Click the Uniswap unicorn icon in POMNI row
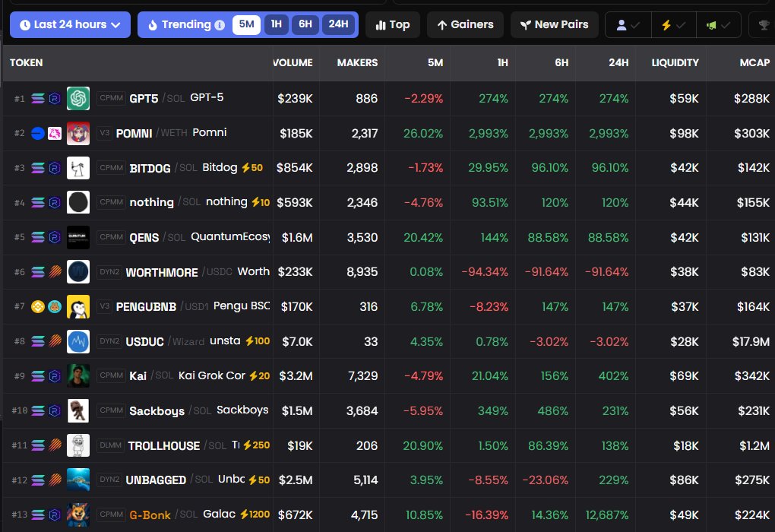 pos(55,133)
